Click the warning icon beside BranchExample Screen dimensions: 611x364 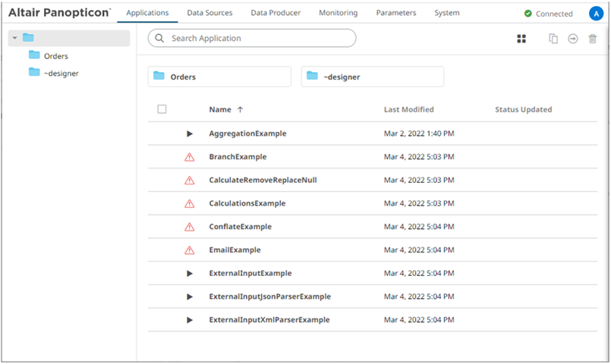(x=190, y=157)
